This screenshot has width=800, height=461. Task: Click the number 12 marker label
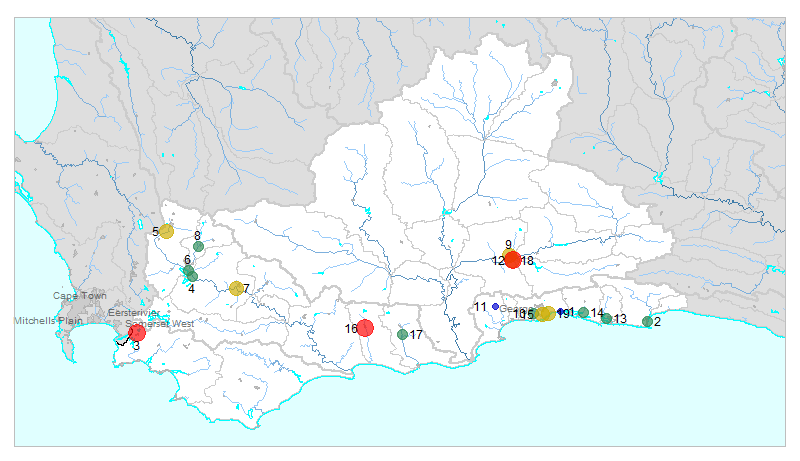pos(497,261)
